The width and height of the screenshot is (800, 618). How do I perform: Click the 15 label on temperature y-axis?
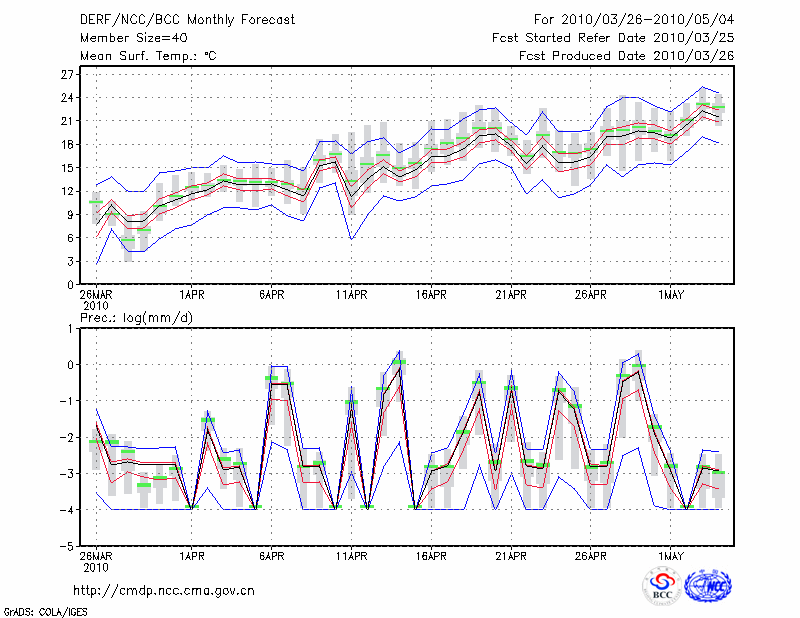tap(66, 168)
